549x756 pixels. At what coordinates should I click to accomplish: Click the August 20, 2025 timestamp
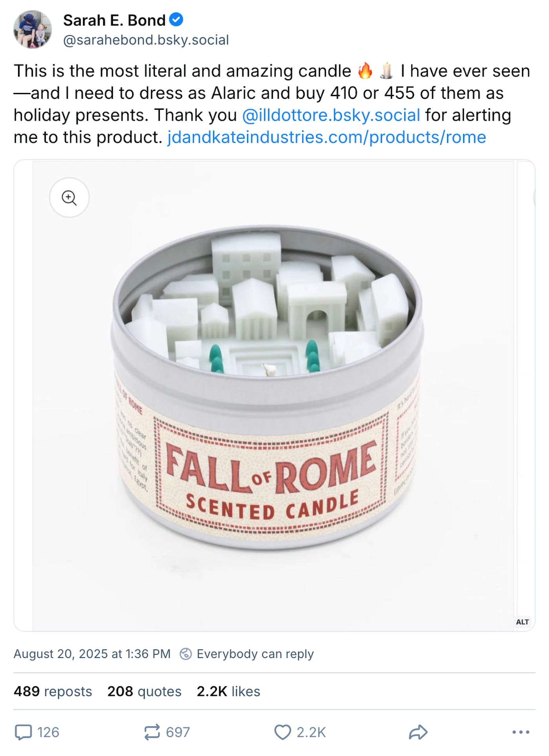[92, 654]
